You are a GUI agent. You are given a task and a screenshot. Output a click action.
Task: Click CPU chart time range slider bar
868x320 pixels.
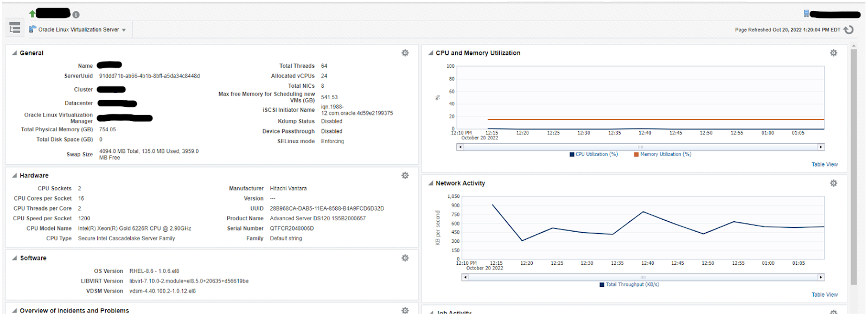click(x=640, y=147)
